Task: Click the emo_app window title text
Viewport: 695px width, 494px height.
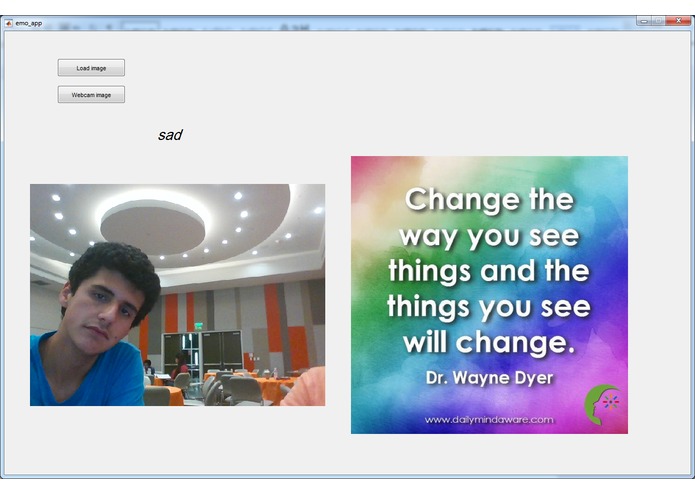Action: pyautogui.click(x=28, y=23)
